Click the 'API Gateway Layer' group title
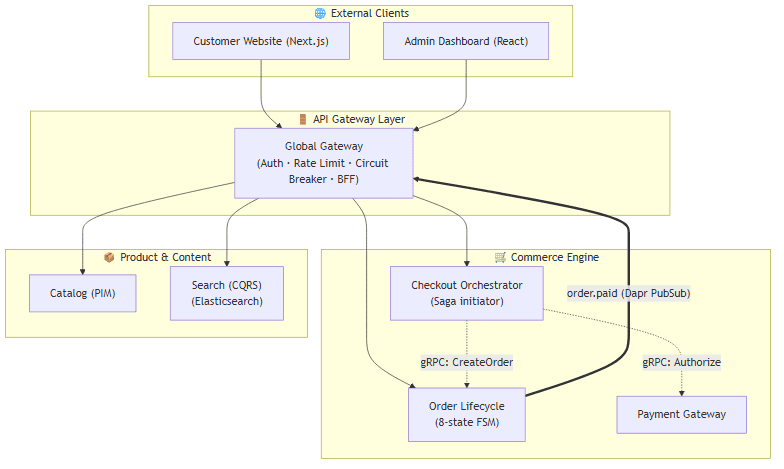This screenshot has width=784, height=469. (359, 119)
